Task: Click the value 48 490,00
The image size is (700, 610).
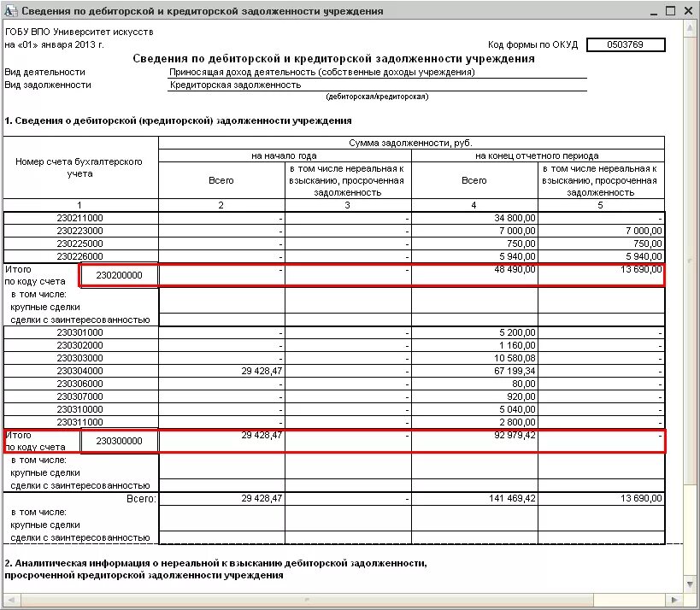Action: pos(515,269)
